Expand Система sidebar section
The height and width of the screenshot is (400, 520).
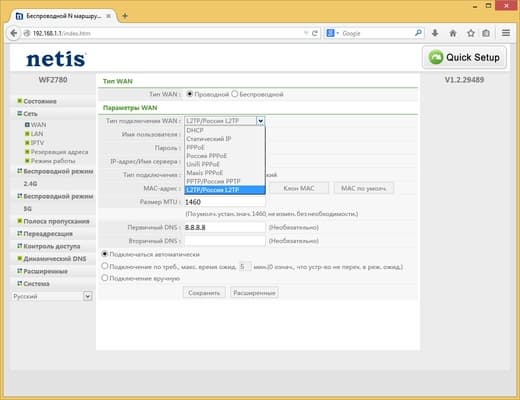(x=36, y=284)
